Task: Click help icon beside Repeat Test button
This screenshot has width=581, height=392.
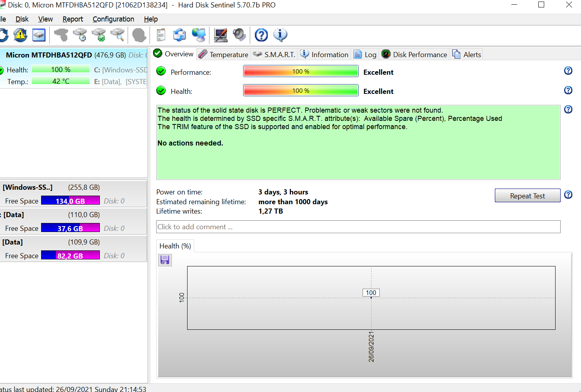Action: click(x=568, y=195)
